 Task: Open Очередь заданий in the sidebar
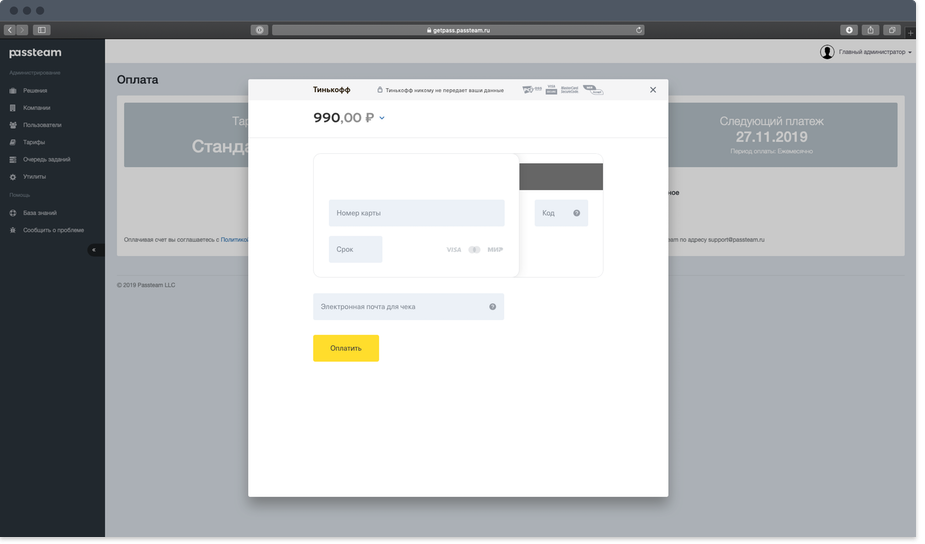coord(46,160)
